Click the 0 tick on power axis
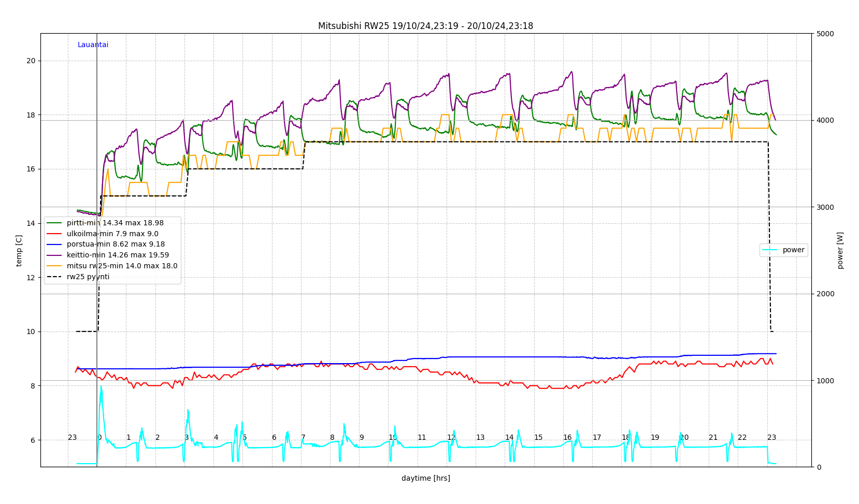The height and width of the screenshot is (504, 859). click(x=819, y=467)
